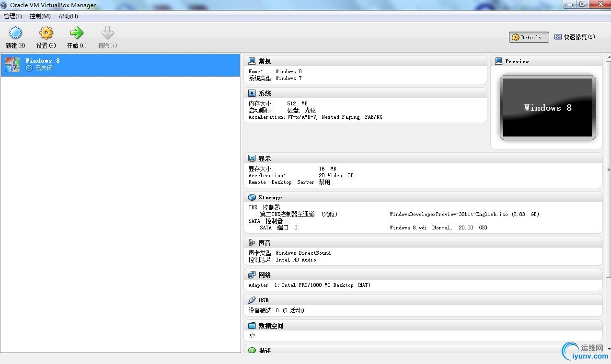Viewport: 611px width, 364px height.
Task: Click the Windows DirectSound driver text
Action: pos(303,253)
